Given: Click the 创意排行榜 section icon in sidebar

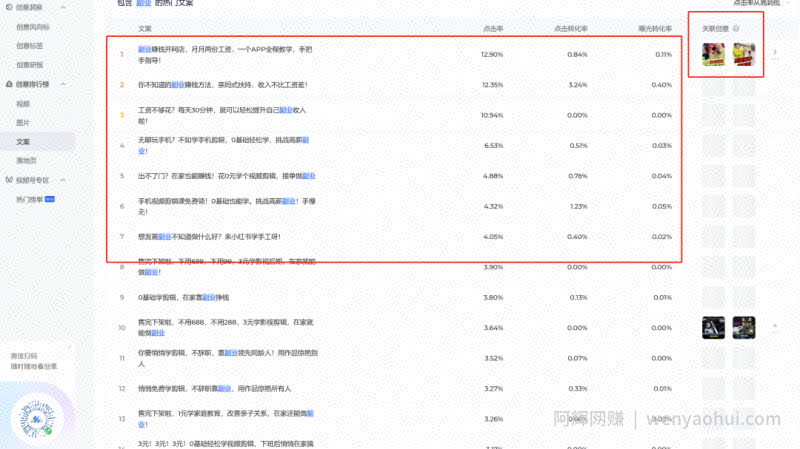Looking at the screenshot, I should tap(9, 84).
